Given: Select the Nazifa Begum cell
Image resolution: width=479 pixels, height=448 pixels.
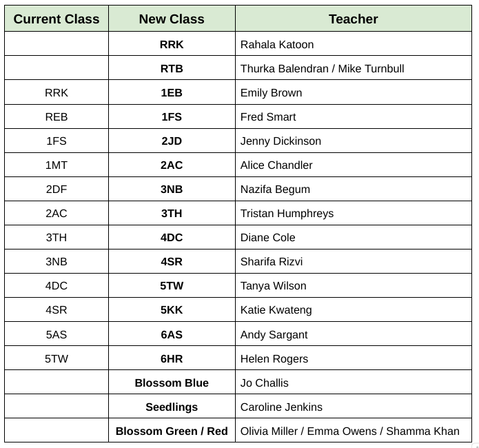Looking at the screenshot, I should [x=275, y=189].
